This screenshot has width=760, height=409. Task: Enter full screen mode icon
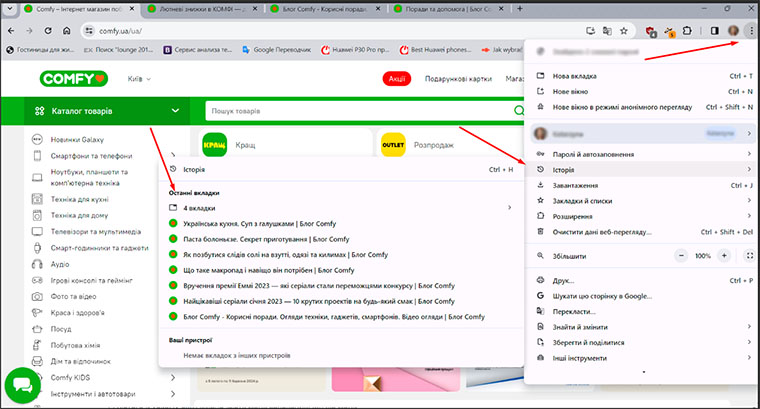(749, 255)
